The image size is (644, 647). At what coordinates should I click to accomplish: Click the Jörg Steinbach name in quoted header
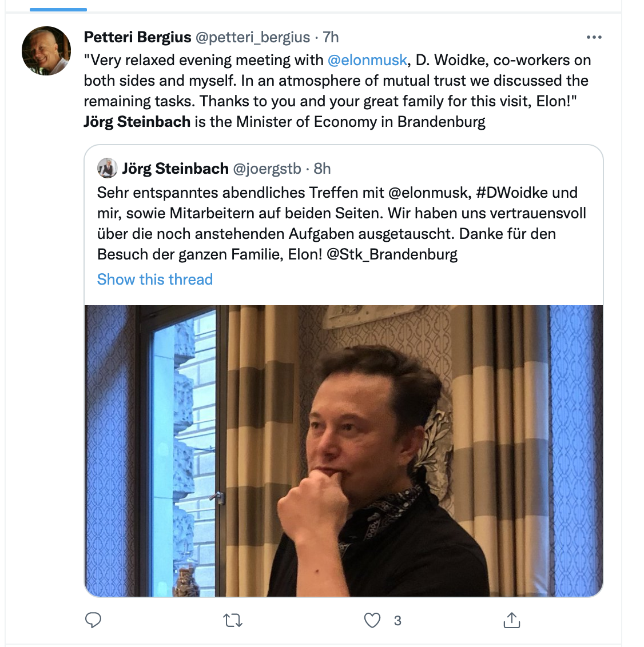(175, 169)
